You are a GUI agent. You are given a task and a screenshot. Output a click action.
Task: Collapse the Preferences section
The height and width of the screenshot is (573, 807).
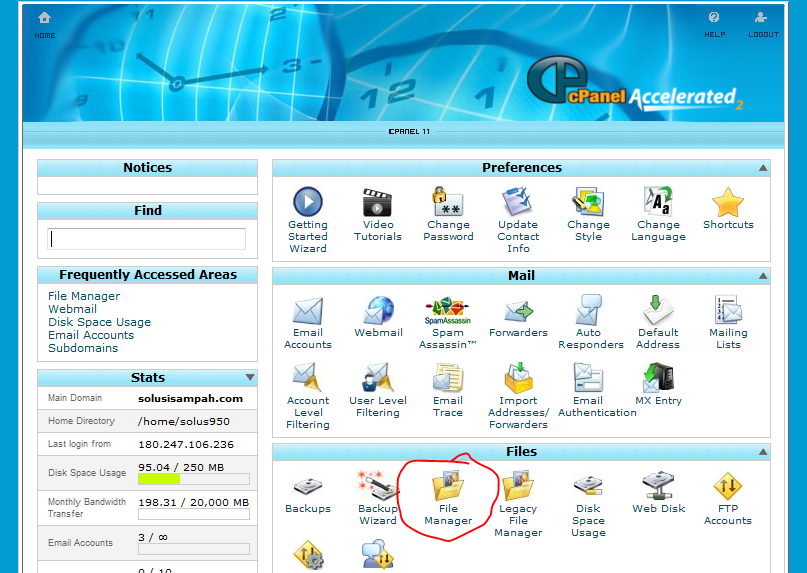763,168
